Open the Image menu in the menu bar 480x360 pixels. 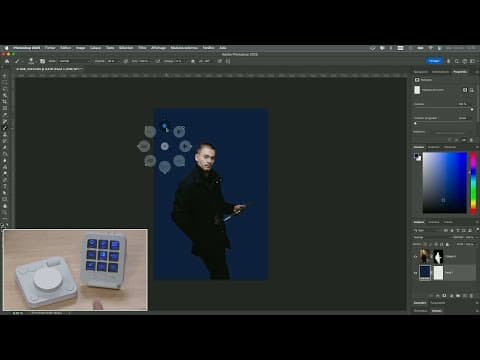80,48
